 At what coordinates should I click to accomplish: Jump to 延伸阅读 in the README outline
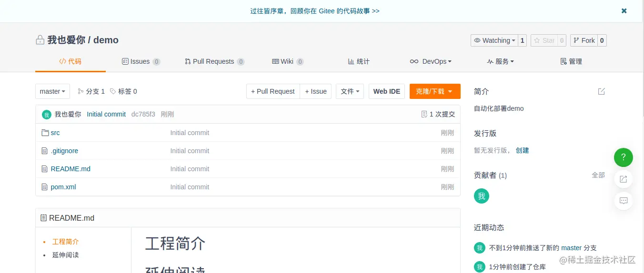point(66,255)
